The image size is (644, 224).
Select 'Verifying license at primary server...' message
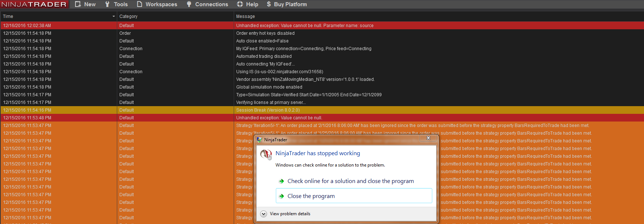pos(271,102)
